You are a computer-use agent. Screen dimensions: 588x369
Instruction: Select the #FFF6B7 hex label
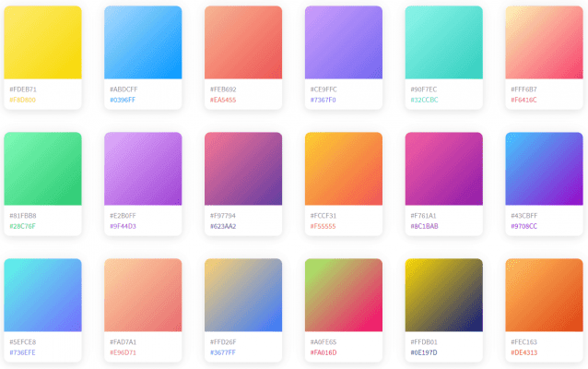523,89
